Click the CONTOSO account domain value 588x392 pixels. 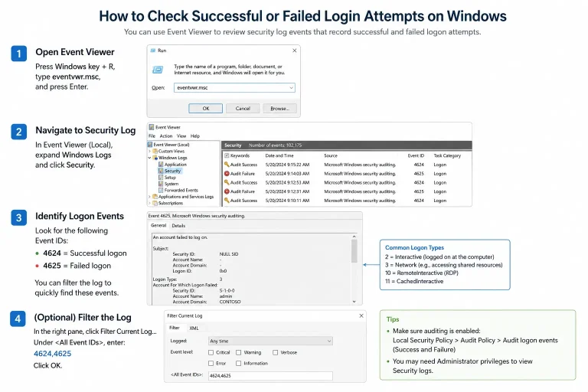pyautogui.click(x=230, y=302)
